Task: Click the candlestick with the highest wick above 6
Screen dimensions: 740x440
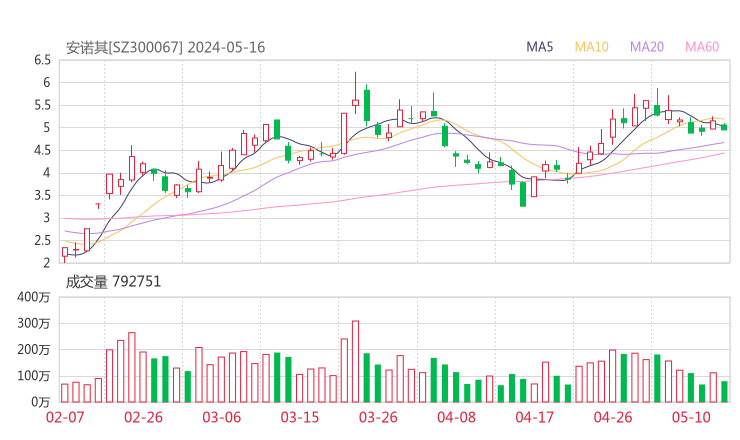Action: coord(355,93)
